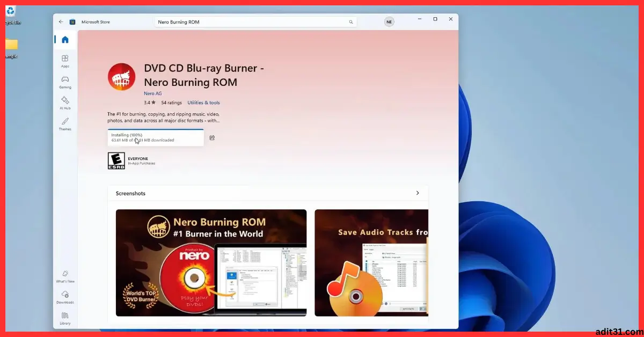644x337 pixels.
Task: Click the In-App Purchases text
Action: [x=142, y=163]
